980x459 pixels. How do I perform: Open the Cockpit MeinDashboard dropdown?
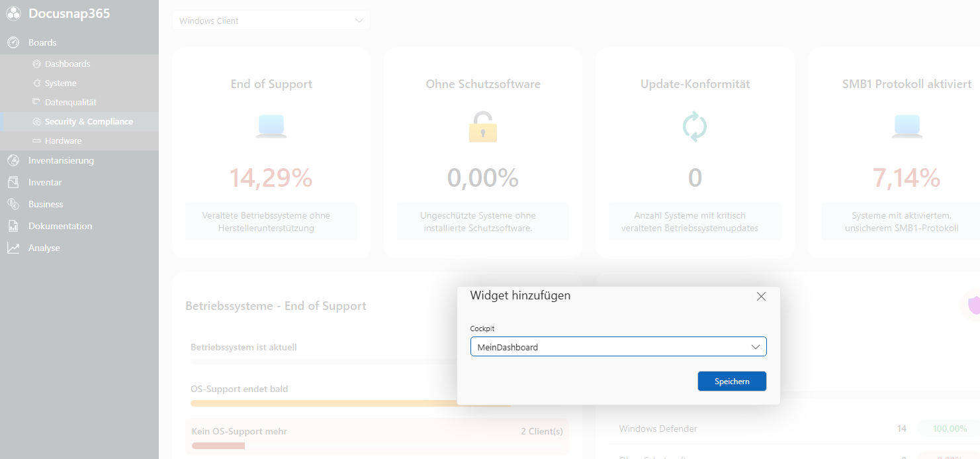618,347
